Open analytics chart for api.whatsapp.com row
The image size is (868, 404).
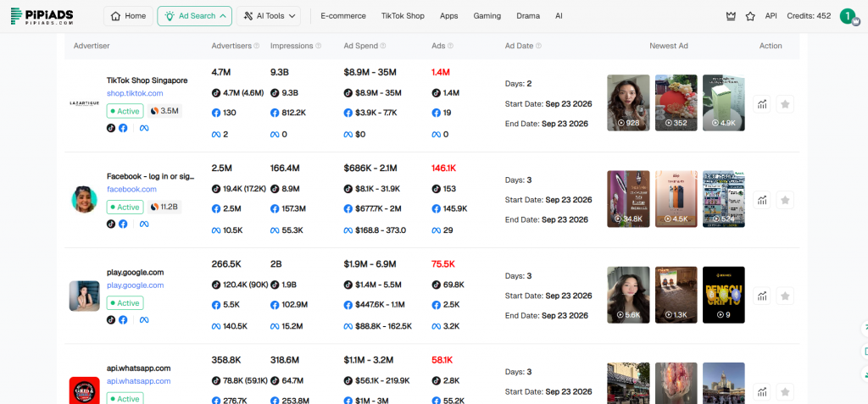762,392
